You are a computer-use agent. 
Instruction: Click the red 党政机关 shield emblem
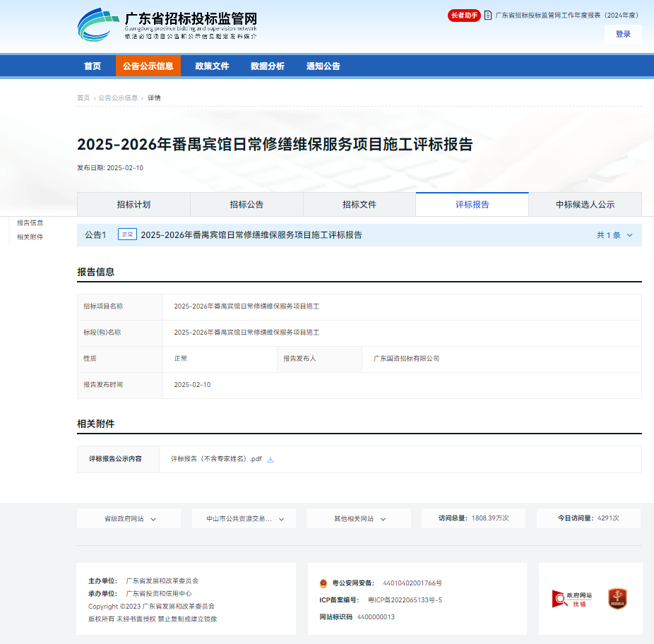pyautogui.click(x=617, y=599)
